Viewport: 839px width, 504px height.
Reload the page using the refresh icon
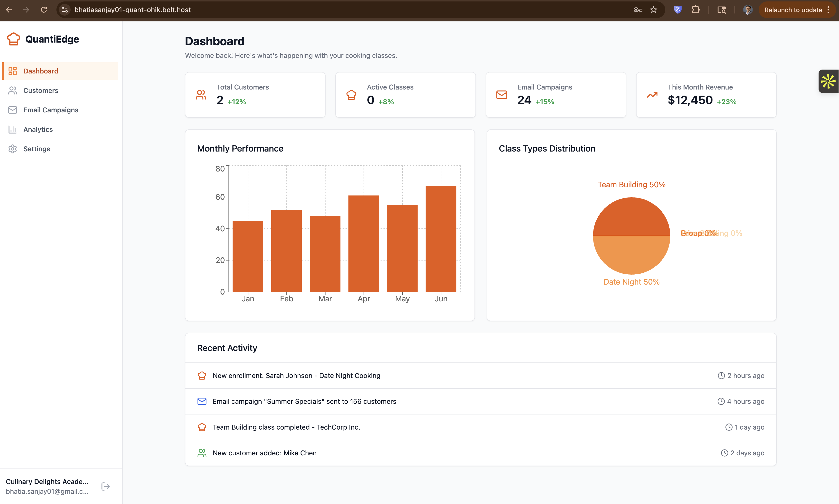click(44, 10)
